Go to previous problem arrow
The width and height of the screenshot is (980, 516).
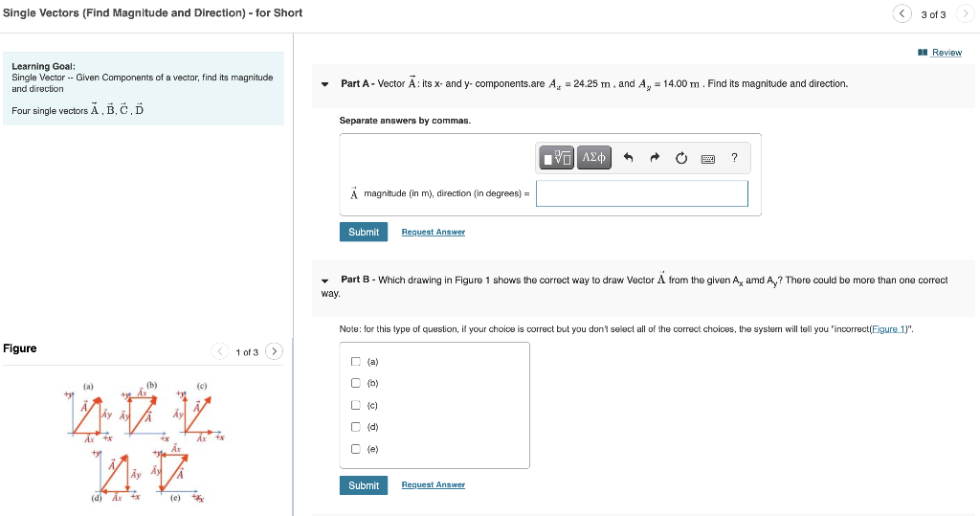(902, 13)
